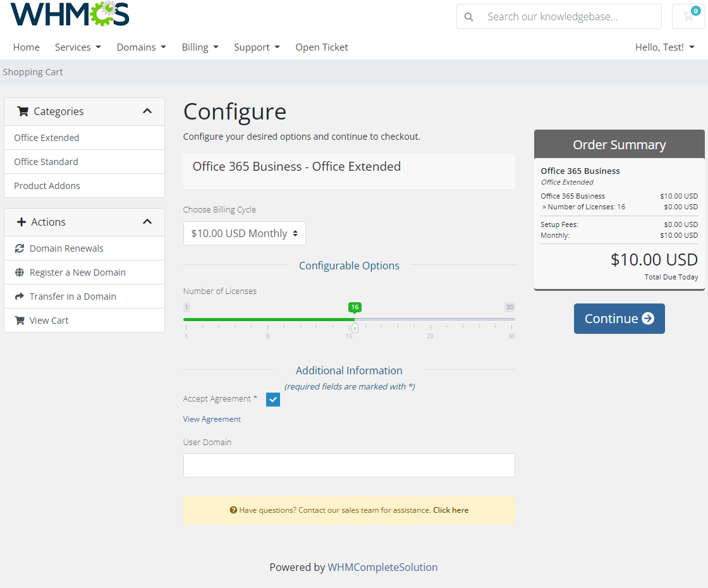The image size is (708, 588).
Task: Click the question mark help icon
Action: (x=233, y=510)
